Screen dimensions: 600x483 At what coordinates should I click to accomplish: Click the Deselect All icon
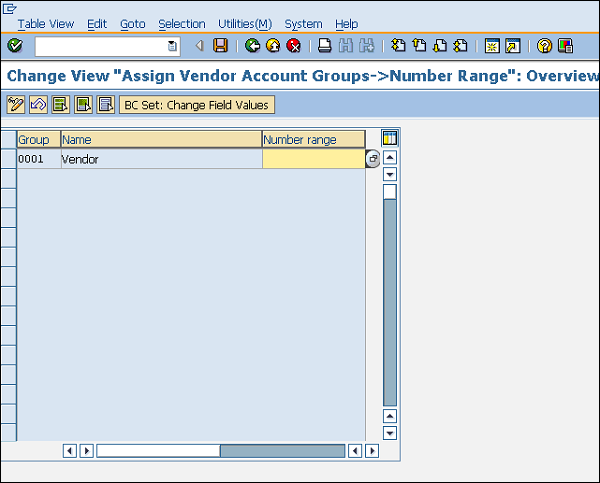tap(106, 104)
